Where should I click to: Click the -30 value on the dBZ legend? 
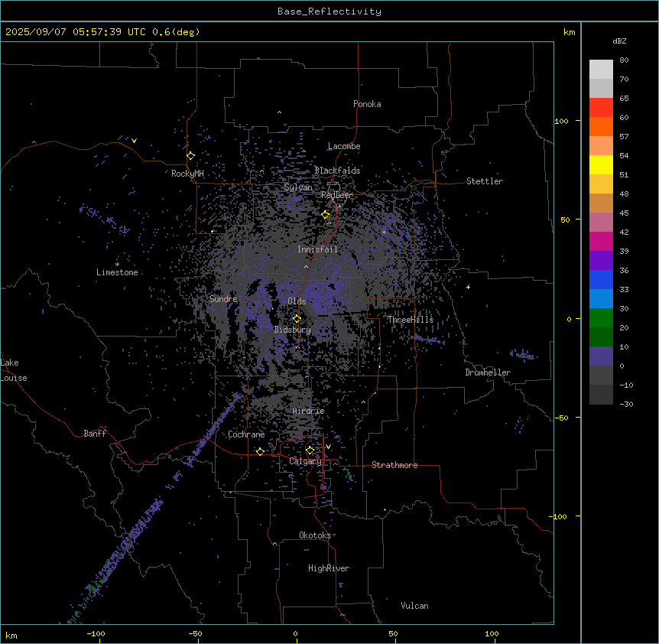[626, 405]
